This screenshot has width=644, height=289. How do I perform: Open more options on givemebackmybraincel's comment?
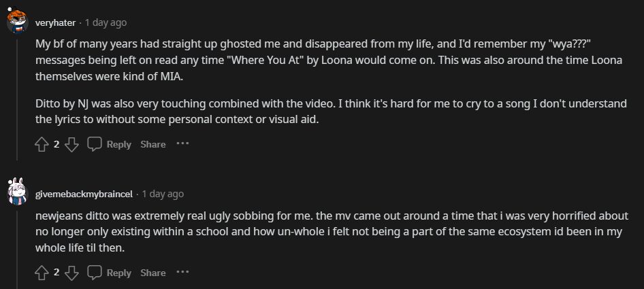(x=182, y=273)
